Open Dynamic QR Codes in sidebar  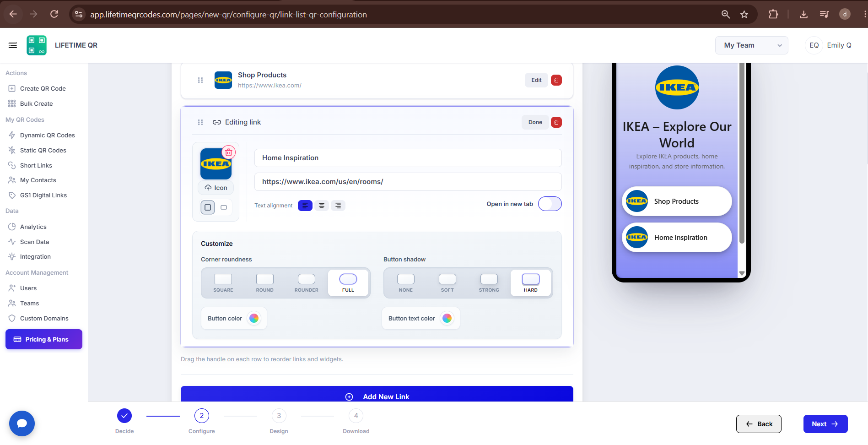click(47, 135)
